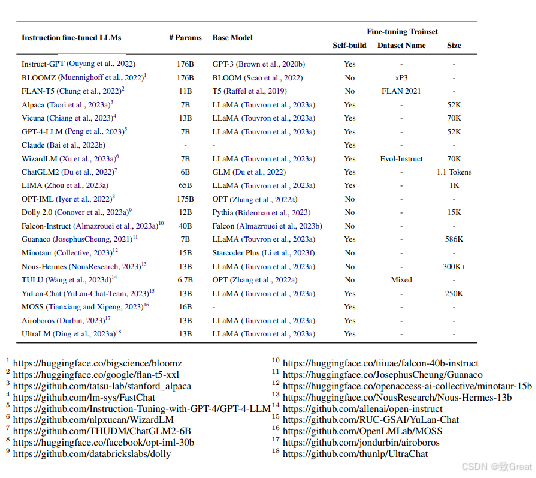536x478 pixels.
Task: Open the lm-sys FastChat GitHub link
Action: (84, 397)
